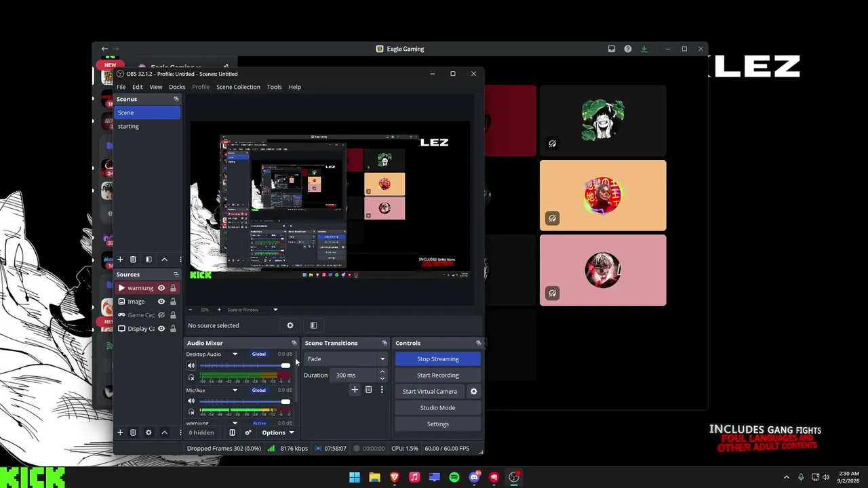Move selected scene up in Scenes toolbar
Screen dimensions: 868x488
(x=164, y=260)
